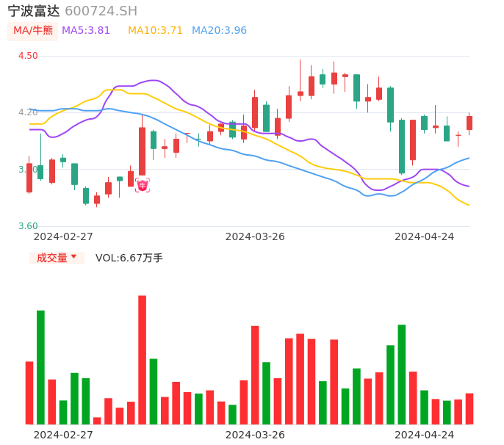The height and width of the screenshot is (445, 504).
Task: Click the MA5:3.81 legend label
Action: click(86, 31)
